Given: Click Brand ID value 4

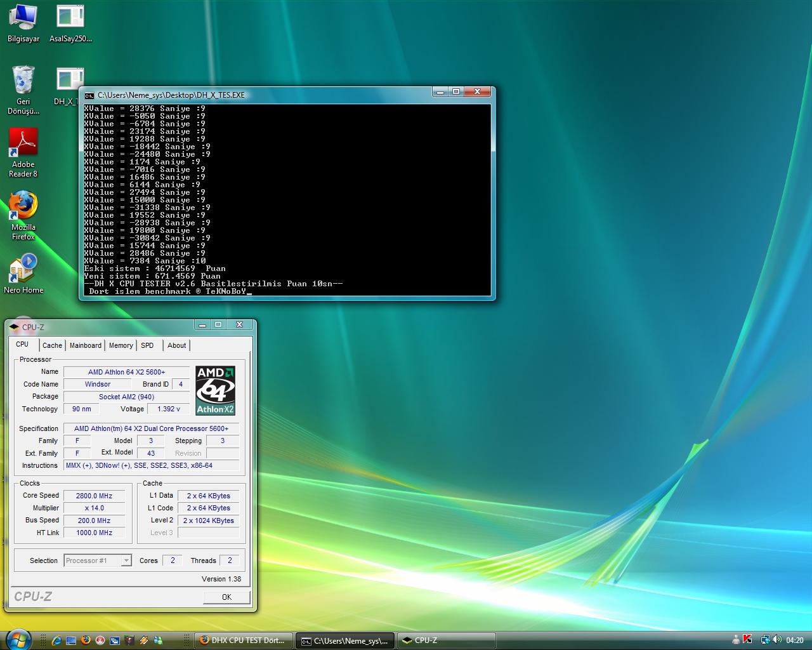Looking at the screenshot, I should click(181, 384).
